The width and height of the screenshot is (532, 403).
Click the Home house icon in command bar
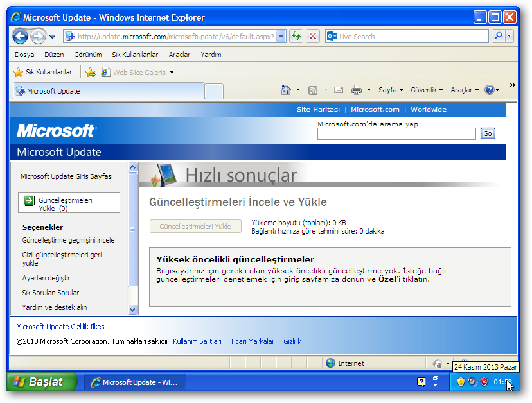286,90
